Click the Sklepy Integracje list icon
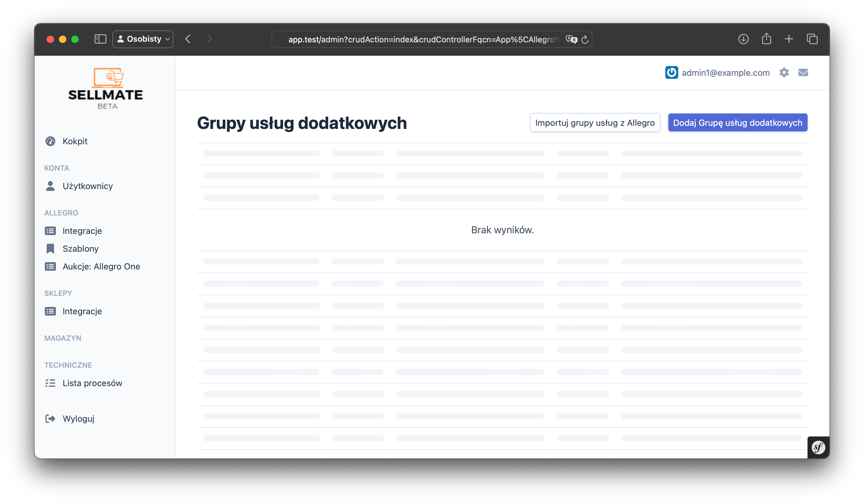Viewport: 864px width, 504px height. (50, 311)
